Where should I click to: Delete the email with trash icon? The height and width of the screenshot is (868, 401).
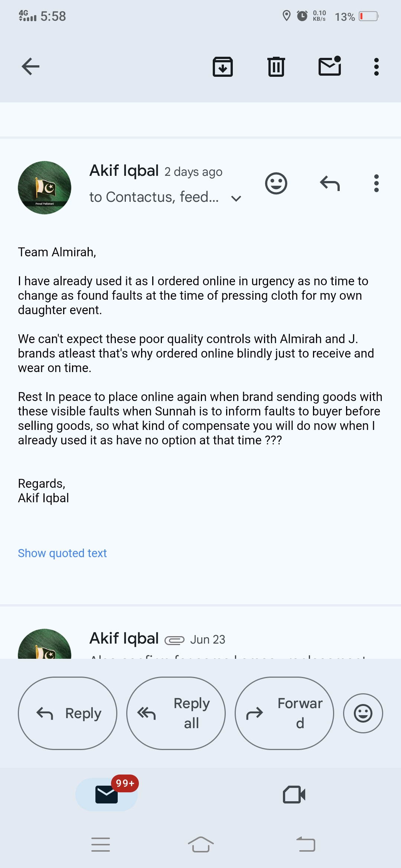tap(276, 67)
